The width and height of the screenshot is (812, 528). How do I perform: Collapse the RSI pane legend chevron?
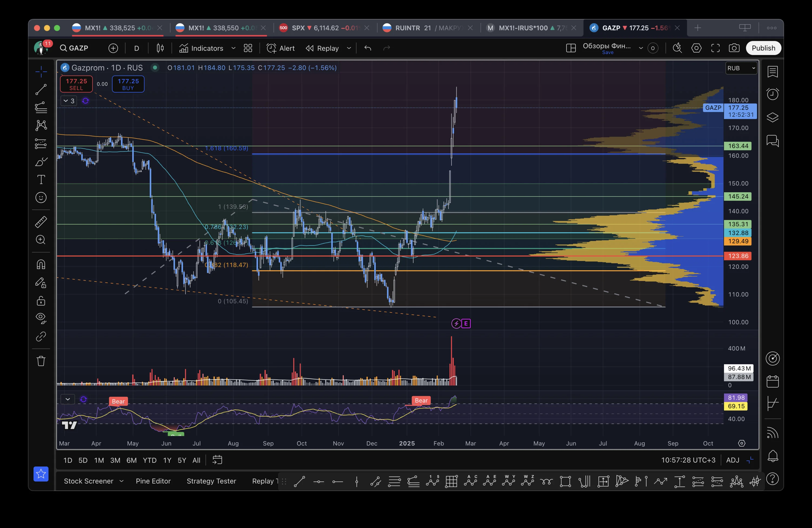point(68,399)
